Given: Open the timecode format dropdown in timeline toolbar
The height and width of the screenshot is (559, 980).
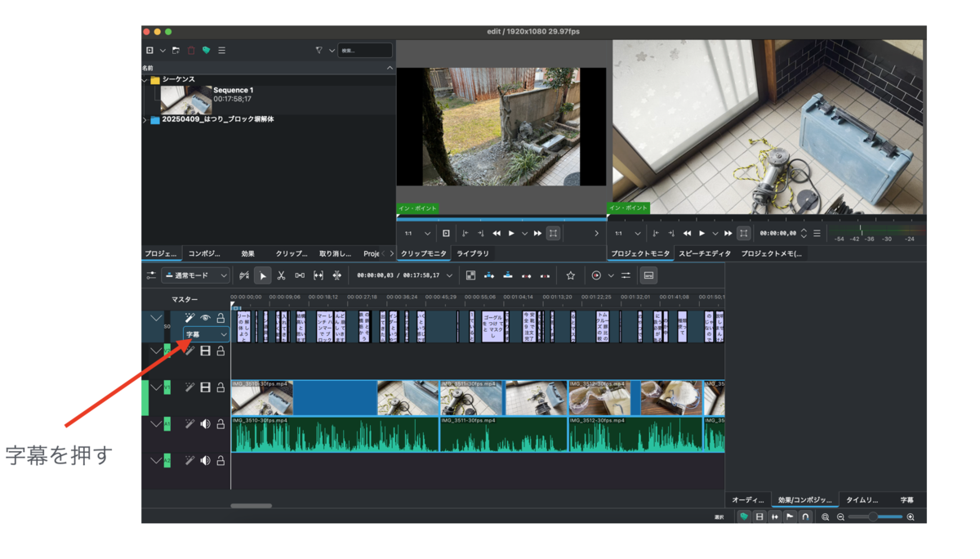Looking at the screenshot, I should point(449,276).
